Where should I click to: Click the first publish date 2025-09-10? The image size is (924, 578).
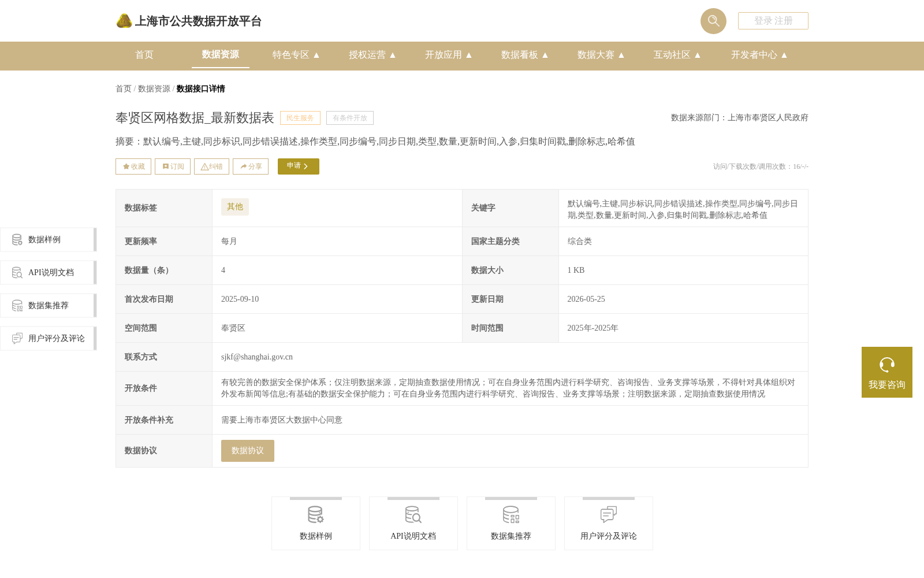tap(240, 299)
